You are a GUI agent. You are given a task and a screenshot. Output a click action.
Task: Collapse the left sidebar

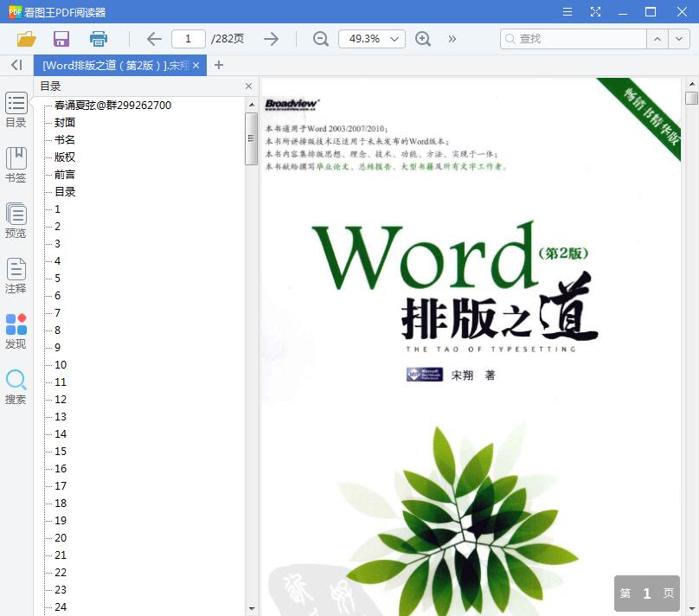coord(16,65)
